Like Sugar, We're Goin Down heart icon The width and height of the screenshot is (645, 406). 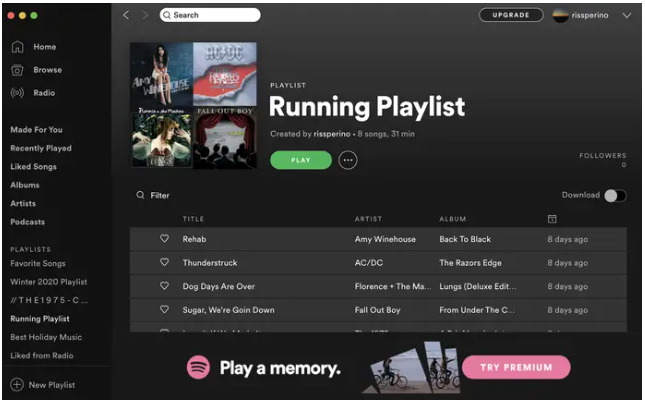[164, 309]
